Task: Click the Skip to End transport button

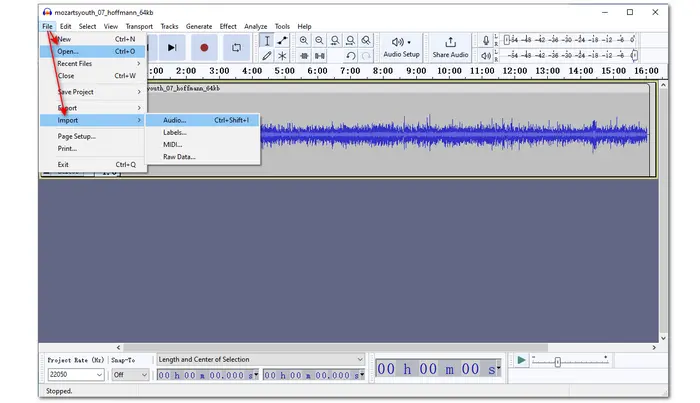Action: [x=172, y=47]
